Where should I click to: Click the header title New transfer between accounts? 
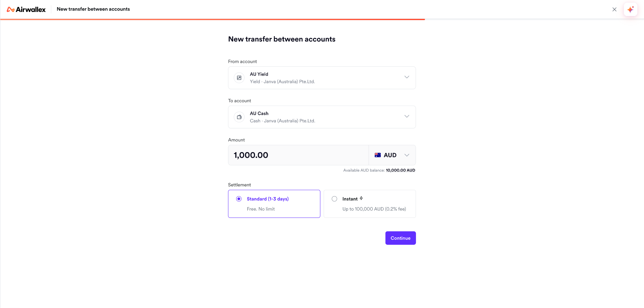pos(93,9)
